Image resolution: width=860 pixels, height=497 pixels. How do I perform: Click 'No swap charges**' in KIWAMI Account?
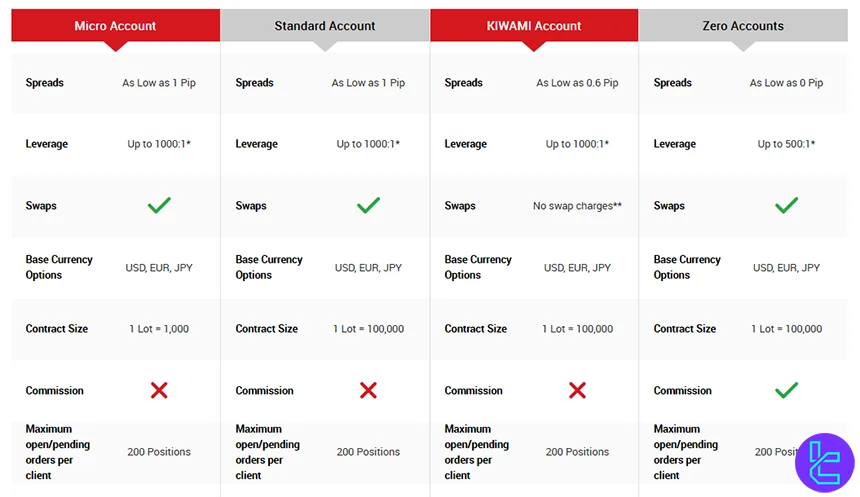578,206
